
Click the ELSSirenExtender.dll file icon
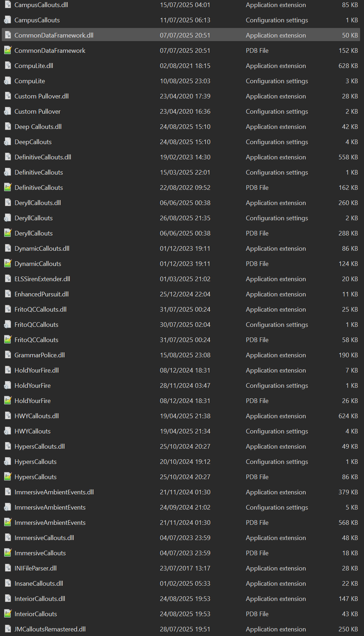pyautogui.click(x=7, y=279)
